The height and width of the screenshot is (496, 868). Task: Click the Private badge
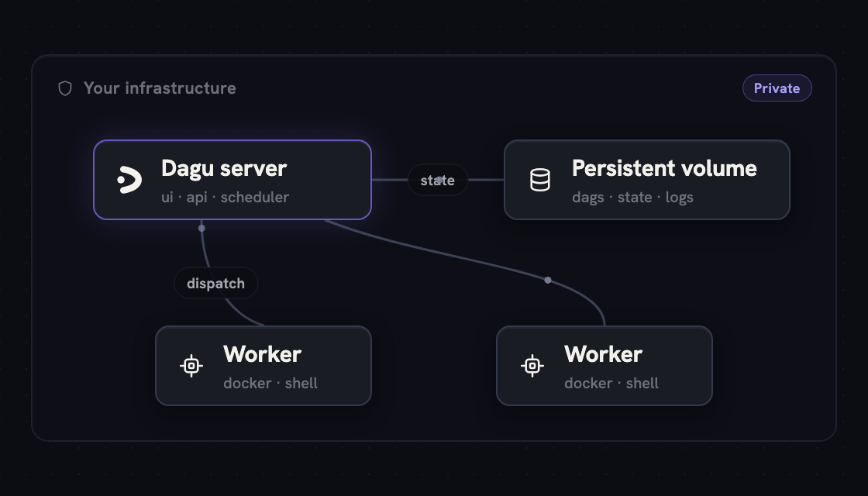click(x=777, y=88)
